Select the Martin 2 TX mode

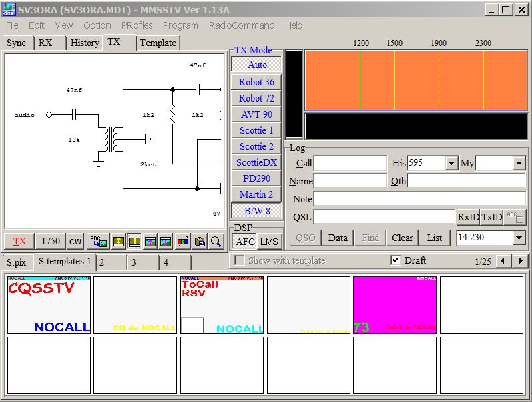point(256,194)
